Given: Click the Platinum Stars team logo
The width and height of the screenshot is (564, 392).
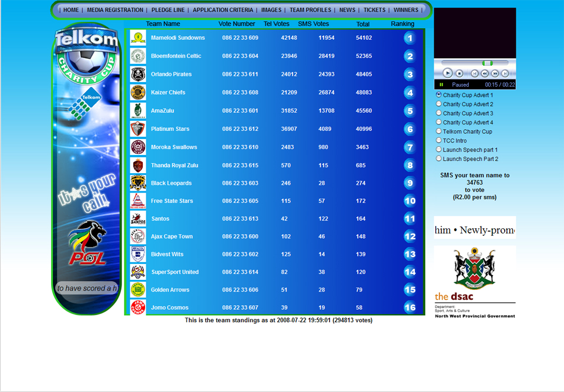Looking at the screenshot, I should tap(137, 129).
